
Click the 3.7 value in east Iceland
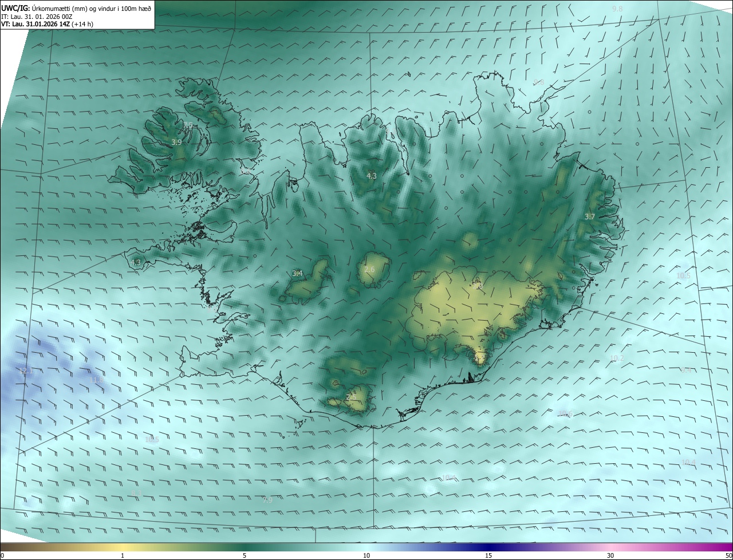click(590, 216)
